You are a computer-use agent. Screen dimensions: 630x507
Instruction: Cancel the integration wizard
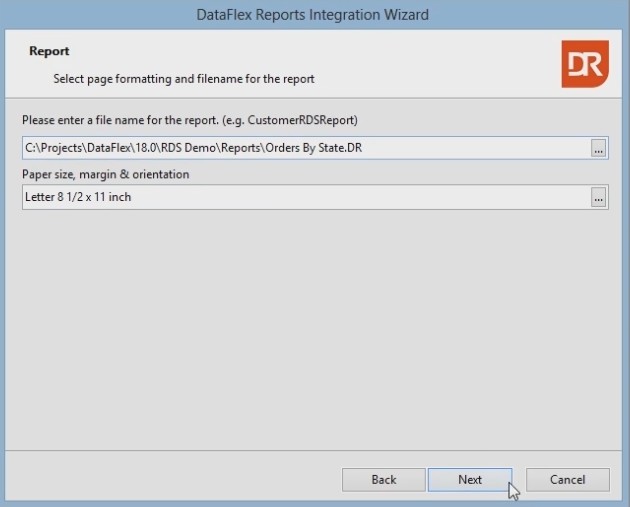[x=568, y=479]
